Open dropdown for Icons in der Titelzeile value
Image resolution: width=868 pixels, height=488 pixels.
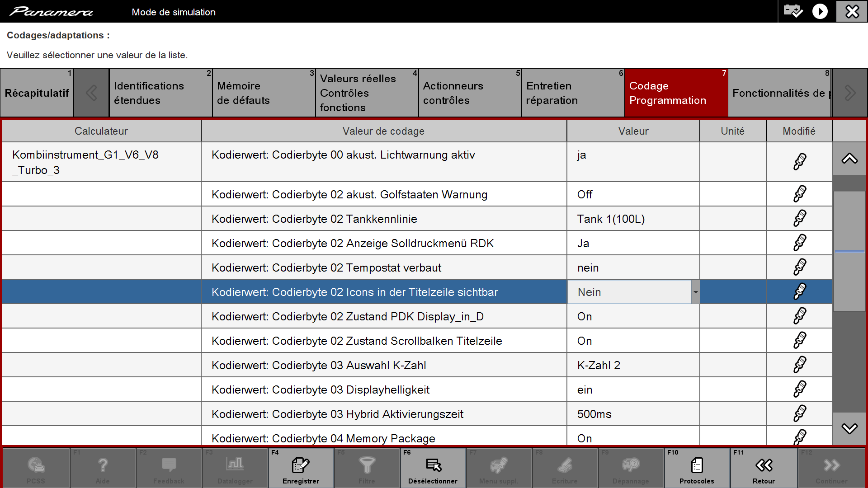pyautogui.click(x=695, y=292)
